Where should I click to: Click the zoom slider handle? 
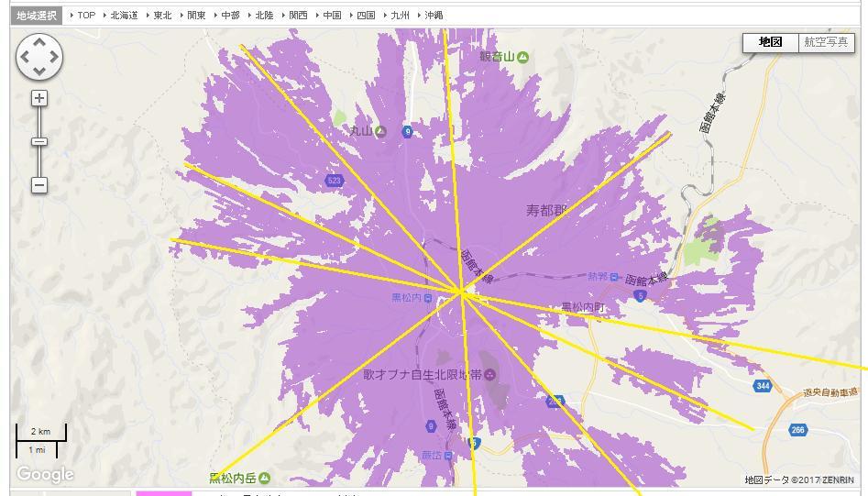point(38,142)
